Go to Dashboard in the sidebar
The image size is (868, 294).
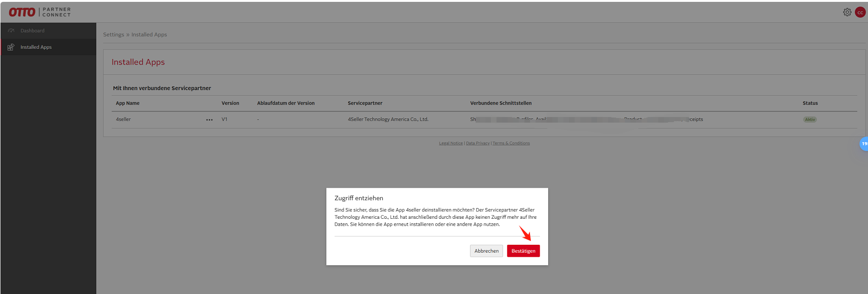pos(32,31)
